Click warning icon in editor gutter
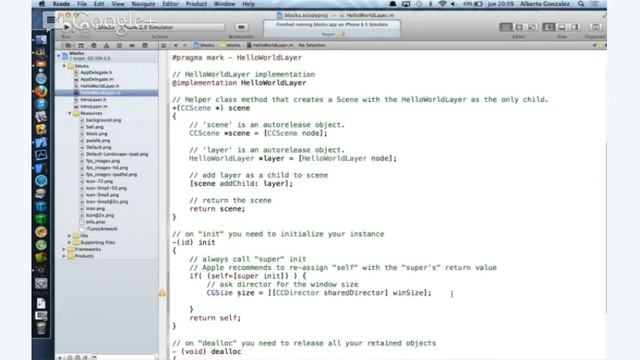The width and height of the screenshot is (640, 360). tap(162, 293)
